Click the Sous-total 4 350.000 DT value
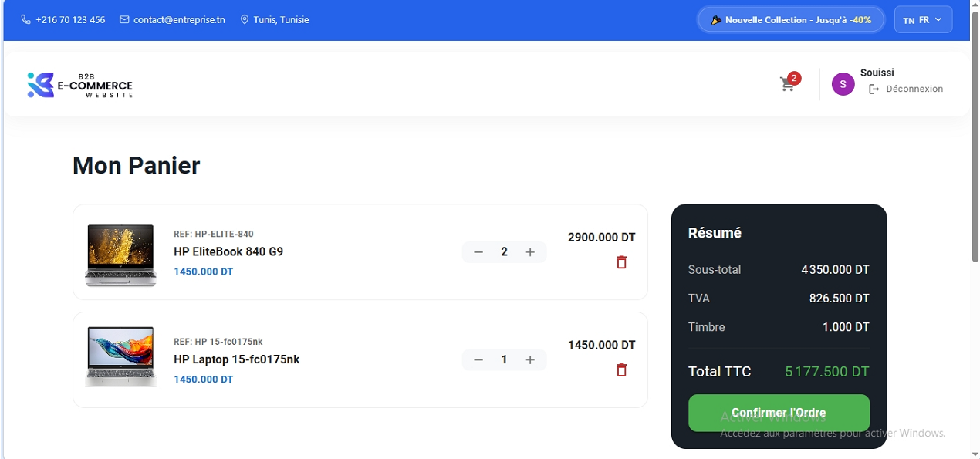Viewport: 980px width, 459px height. click(835, 270)
